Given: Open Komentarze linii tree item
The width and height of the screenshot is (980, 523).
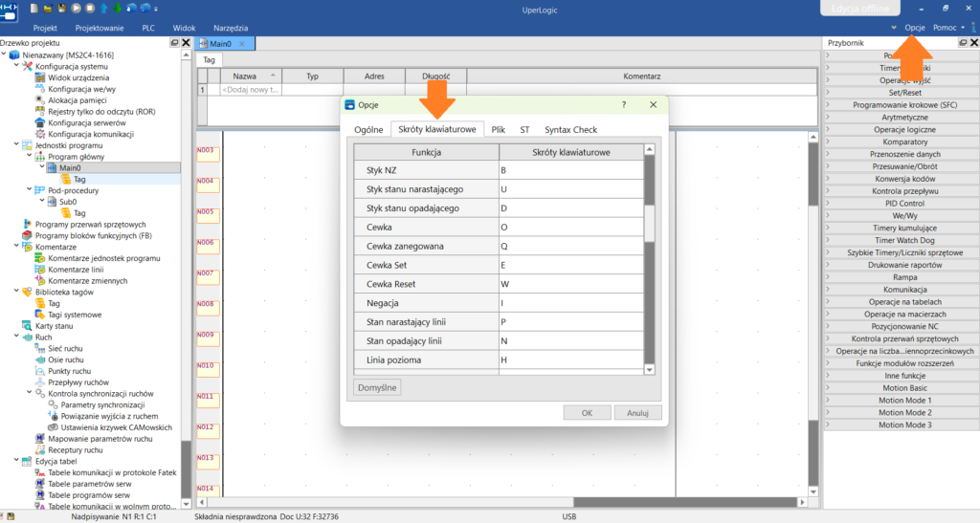Looking at the screenshot, I should coord(76,270).
